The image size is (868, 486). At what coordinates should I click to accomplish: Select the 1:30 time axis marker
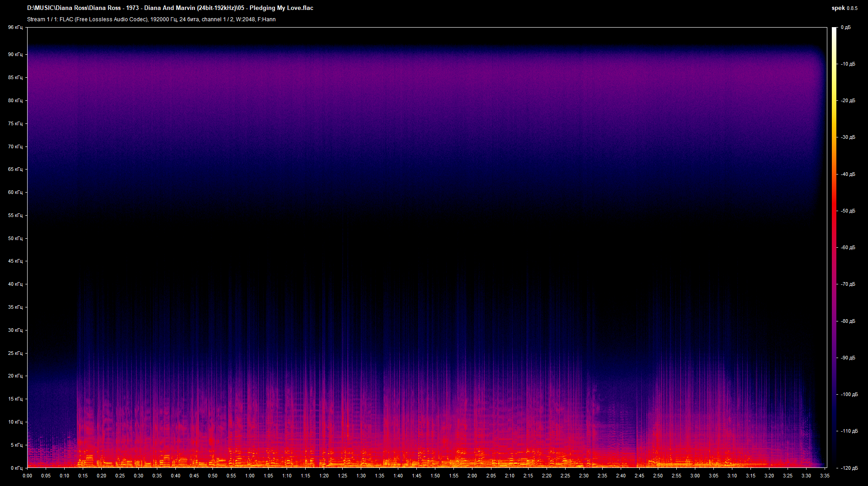coord(361,476)
